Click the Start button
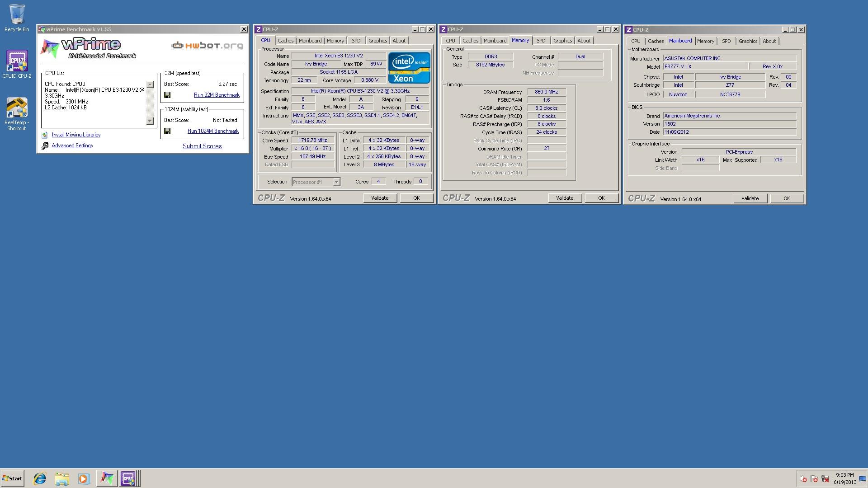This screenshot has width=868, height=488. (12, 478)
